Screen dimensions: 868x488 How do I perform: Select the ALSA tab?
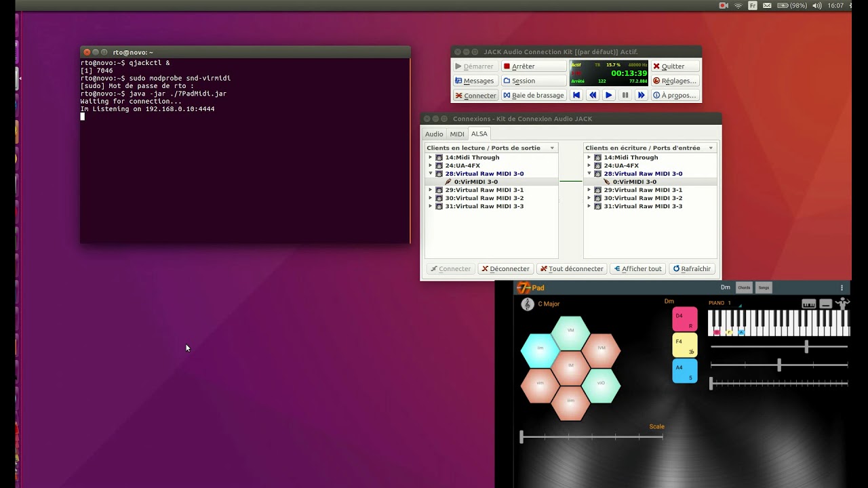(479, 134)
